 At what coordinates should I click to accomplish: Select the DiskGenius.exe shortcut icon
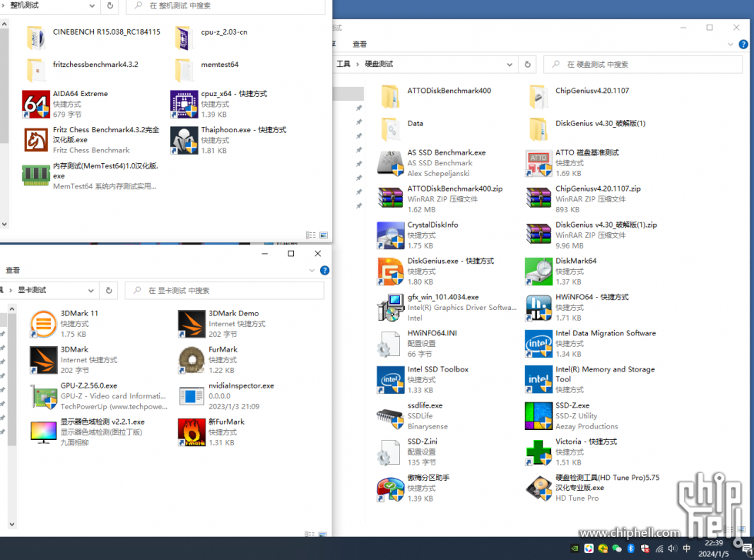pos(391,271)
